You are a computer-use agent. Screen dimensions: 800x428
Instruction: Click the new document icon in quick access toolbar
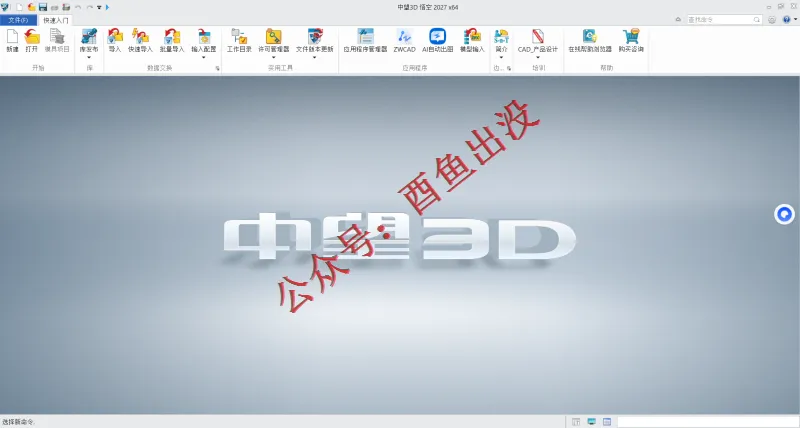point(19,7)
